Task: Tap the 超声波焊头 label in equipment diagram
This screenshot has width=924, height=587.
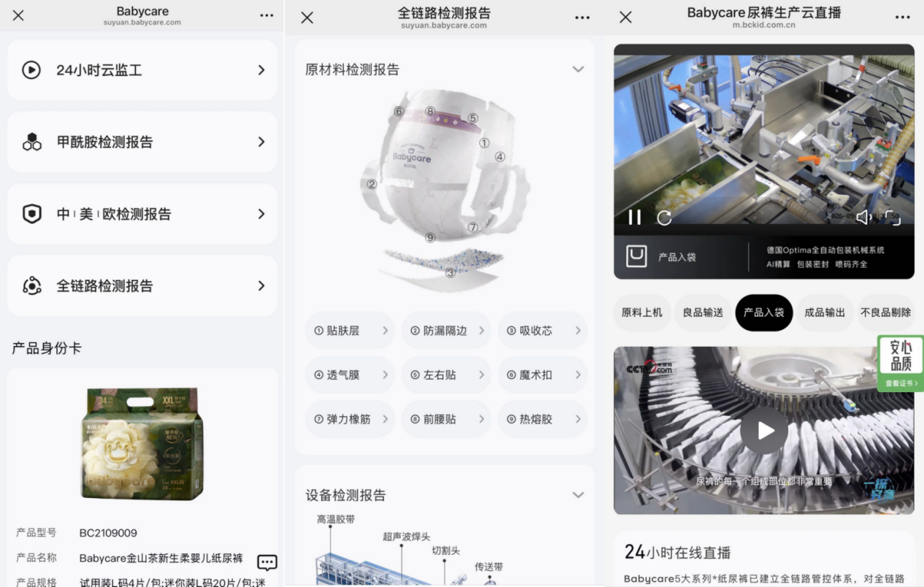Action: [x=406, y=537]
